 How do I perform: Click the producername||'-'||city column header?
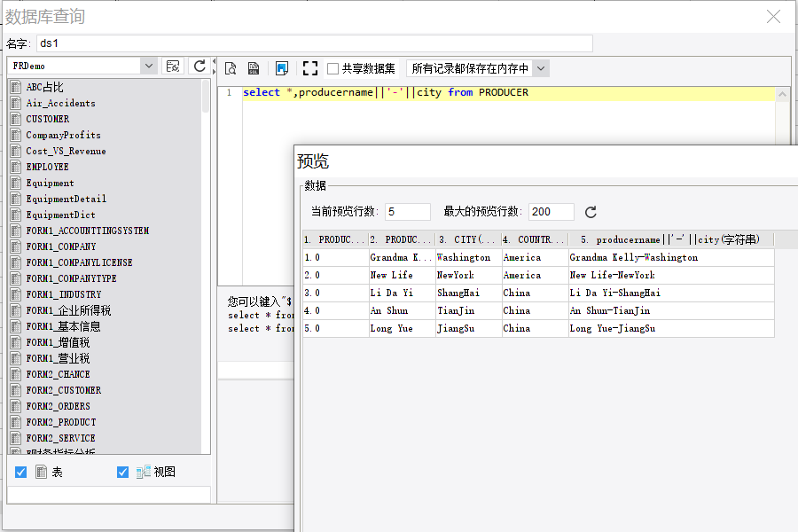[671, 239]
